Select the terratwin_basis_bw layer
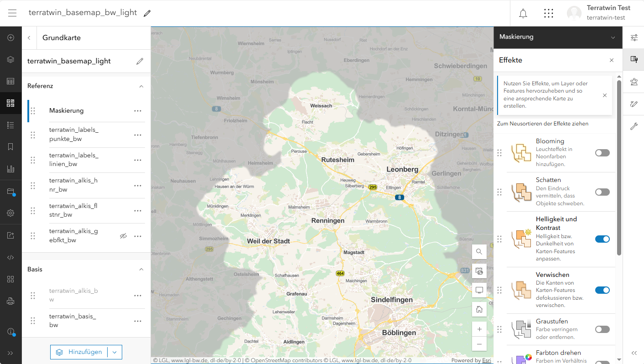The image size is (644, 364). (73, 321)
